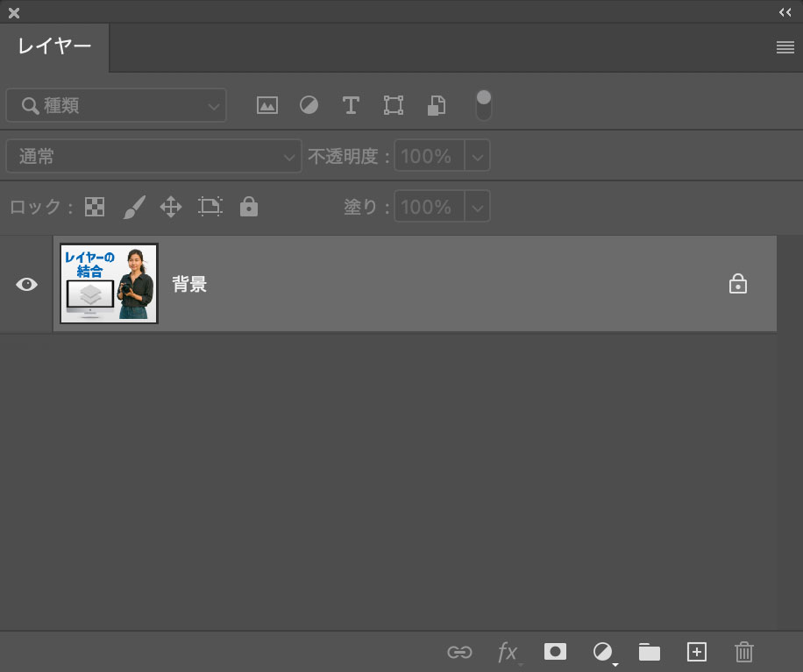The image size is (803, 672).
Task: Delete layer with trash icon
Action: coord(744,652)
